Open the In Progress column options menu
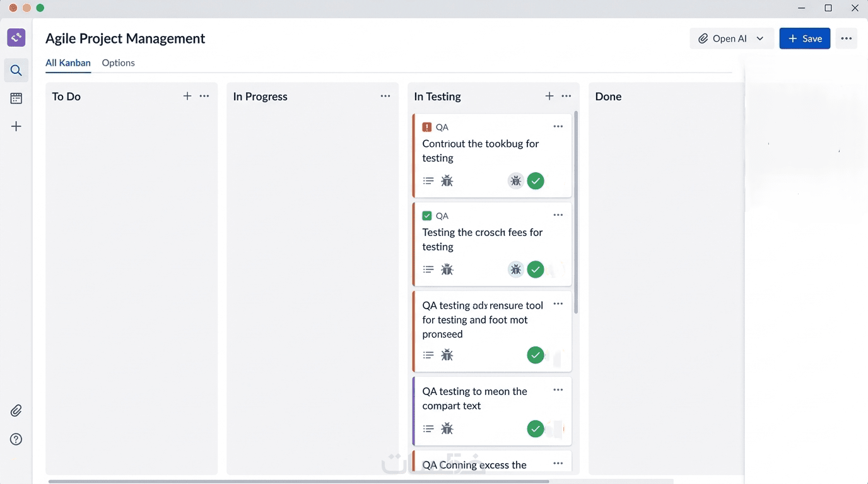This screenshot has width=868, height=484. [385, 96]
